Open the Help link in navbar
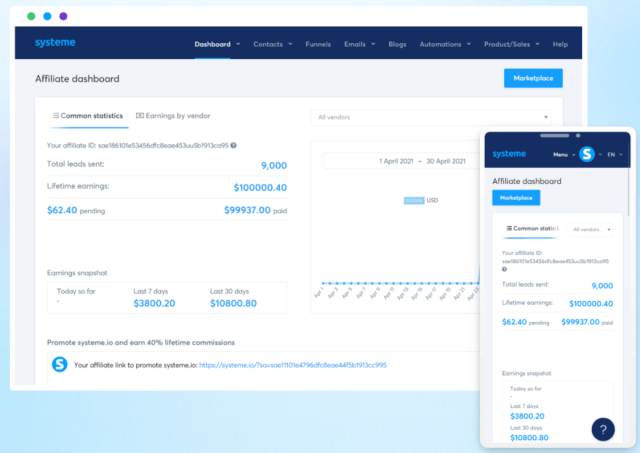The width and height of the screenshot is (640, 453). tap(560, 44)
